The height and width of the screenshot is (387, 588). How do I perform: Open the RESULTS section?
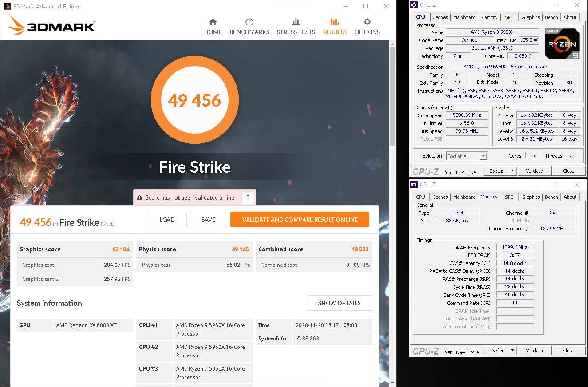(335, 27)
